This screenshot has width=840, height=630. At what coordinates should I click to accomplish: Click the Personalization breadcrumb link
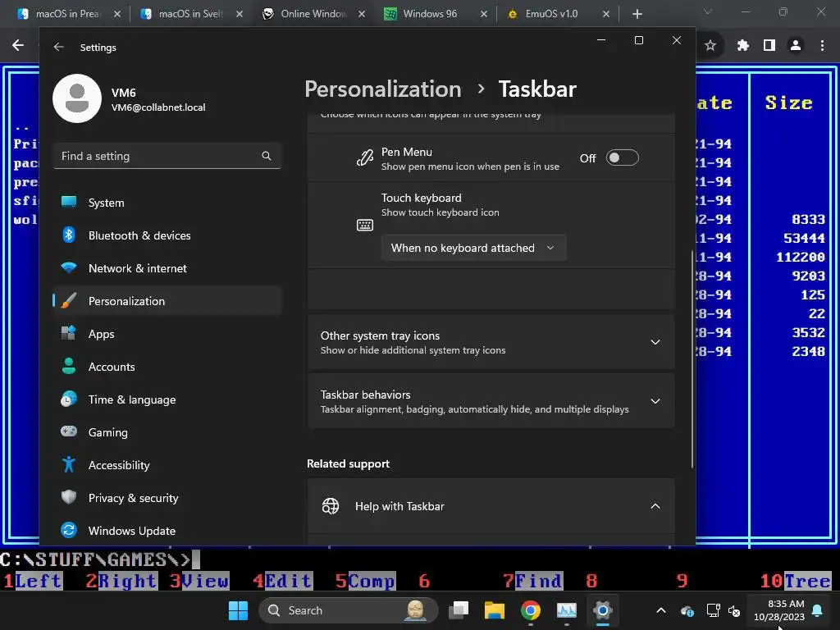pyautogui.click(x=382, y=89)
